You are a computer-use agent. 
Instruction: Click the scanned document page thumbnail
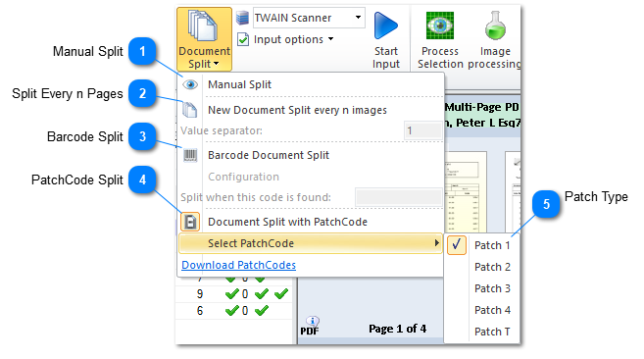(466, 192)
